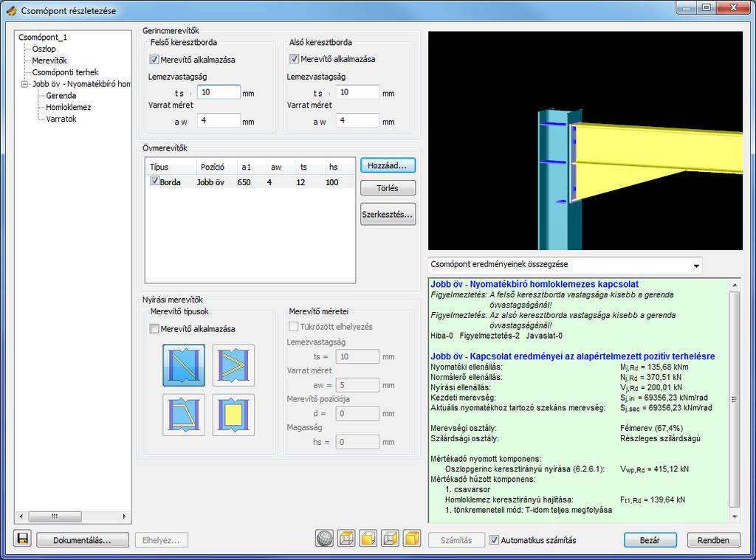Select the single diagonal shear stiffener type
Screen dimensions: 756x560
point(184,364)
